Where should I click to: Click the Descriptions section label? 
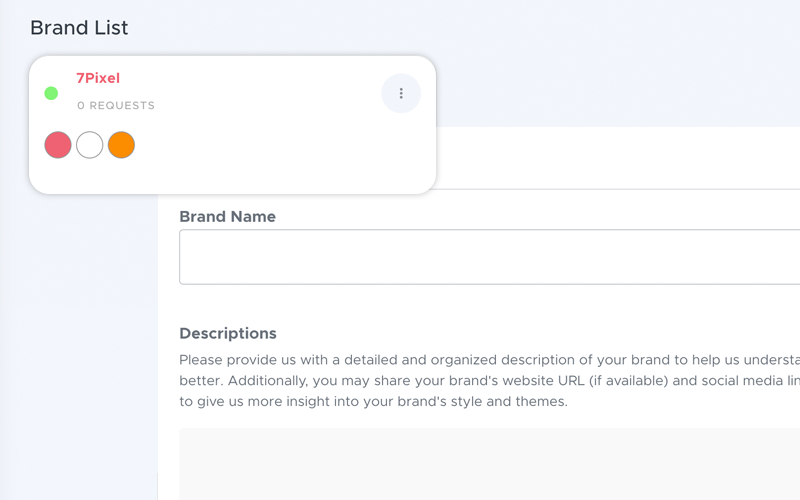coord(228,333)
